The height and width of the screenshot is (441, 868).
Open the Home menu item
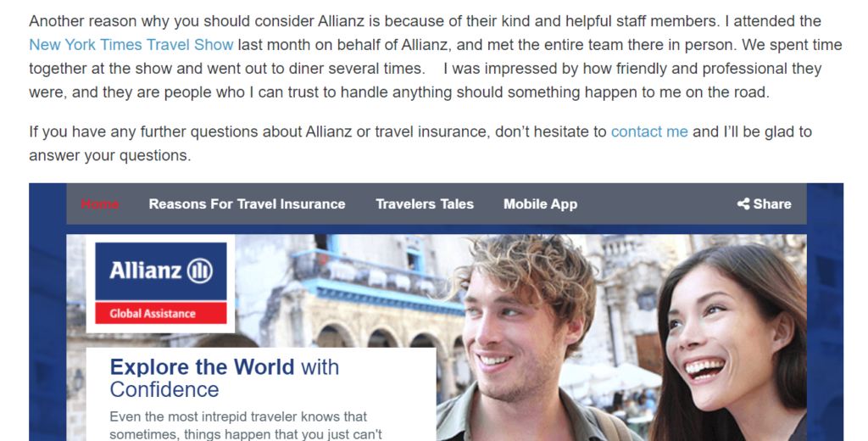pos(100,204)
